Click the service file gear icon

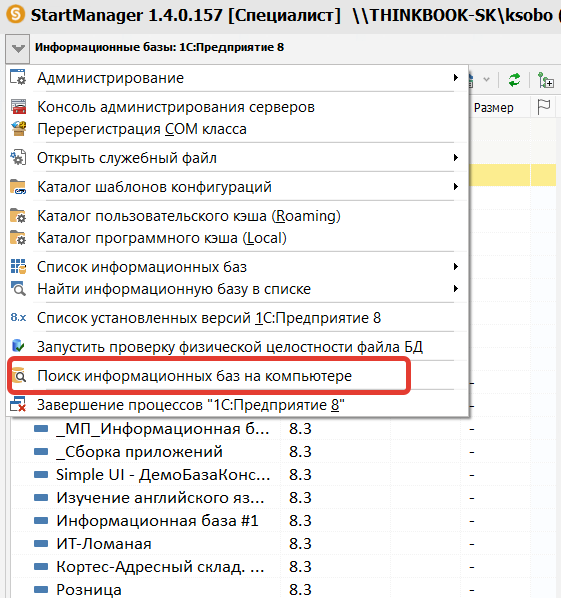pyautogui.click(x=18, y=158)
